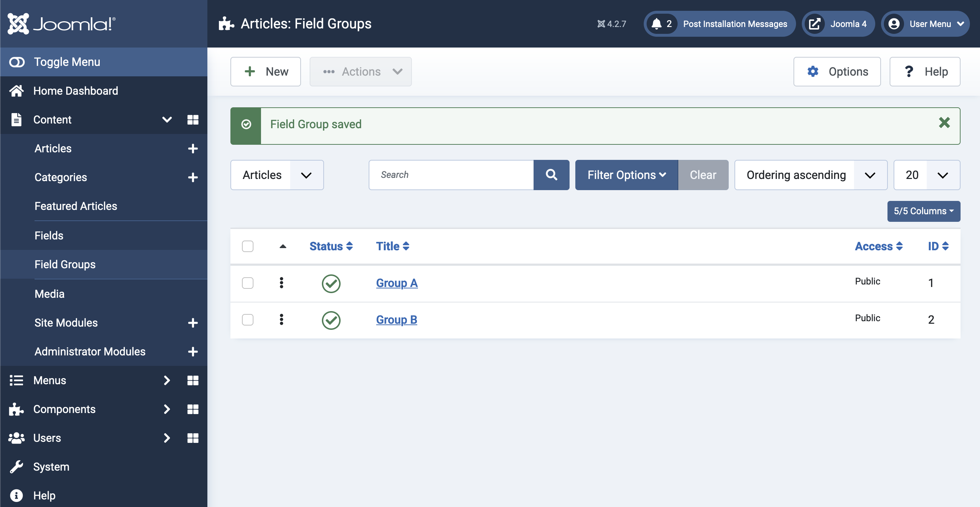The image size is (980, 507).
Task: Check the select-all checkbox in table header
Action: (248, 246)
